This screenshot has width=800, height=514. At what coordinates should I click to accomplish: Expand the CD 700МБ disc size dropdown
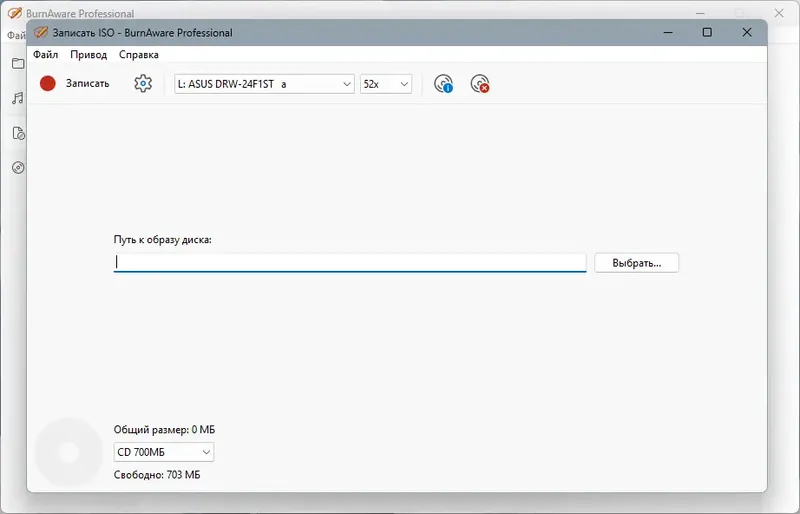coord(164,452)
